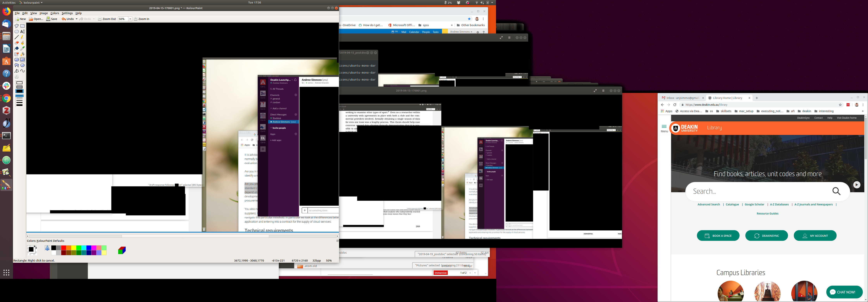The height and width of the screenshot is (302, 868).
Task: Select the Spraycan tool
Action: 23,54
